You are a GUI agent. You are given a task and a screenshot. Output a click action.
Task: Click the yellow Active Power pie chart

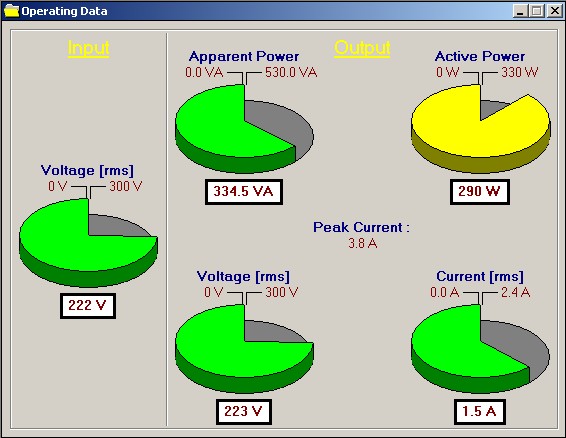tap(480, 129)
